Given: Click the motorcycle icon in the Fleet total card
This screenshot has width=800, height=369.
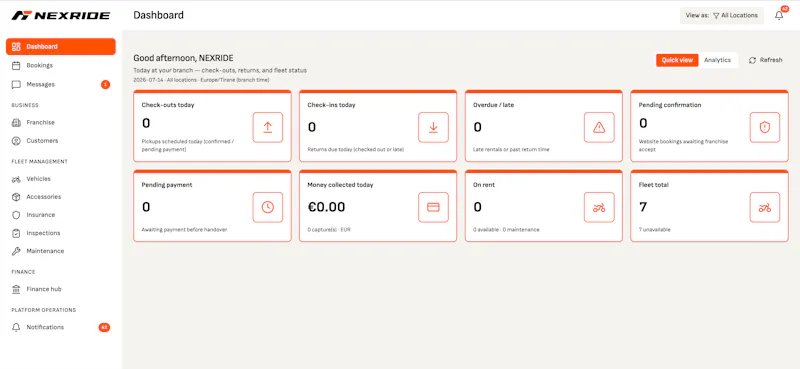Looking at the screenshot, I should tap(764, 207).
